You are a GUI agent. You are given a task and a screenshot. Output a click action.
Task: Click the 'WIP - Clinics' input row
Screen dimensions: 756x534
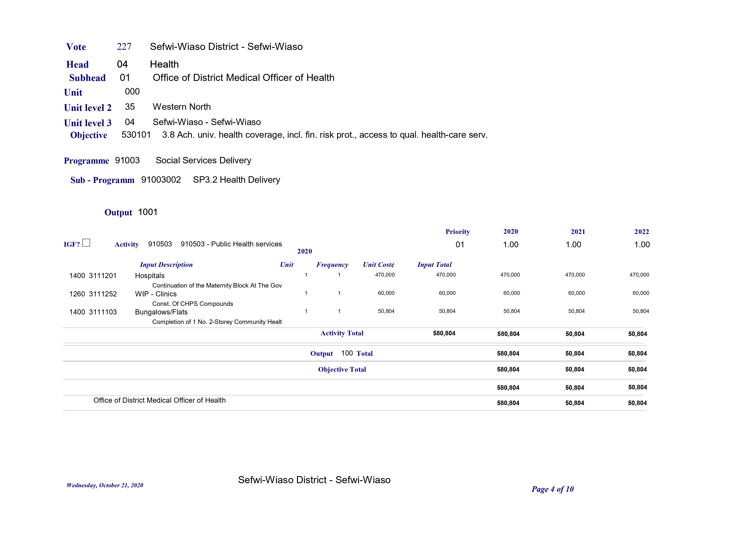[156, 294]
